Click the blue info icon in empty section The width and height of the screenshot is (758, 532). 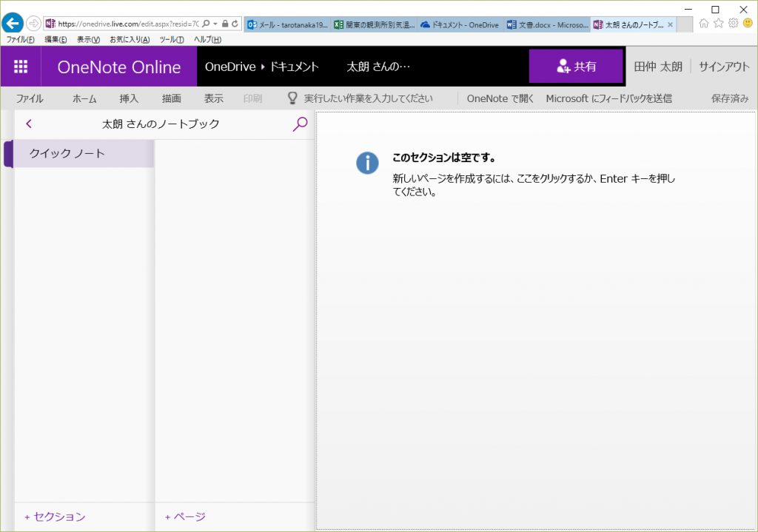coord(367,163)
